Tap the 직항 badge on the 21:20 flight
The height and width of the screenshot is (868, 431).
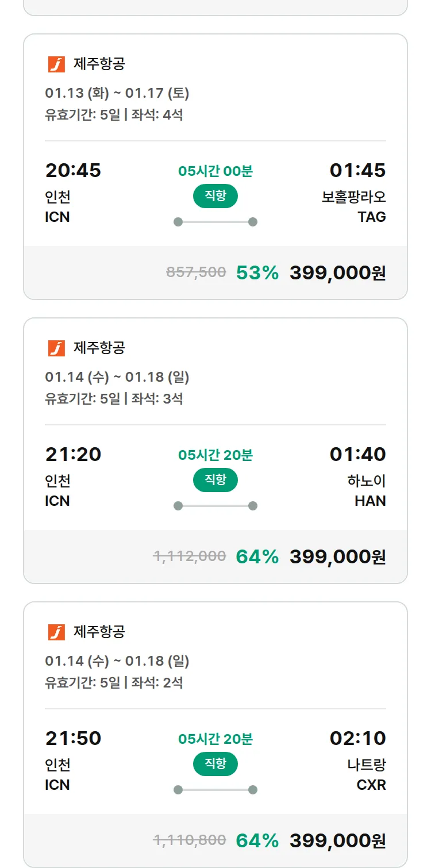click(x=215, y=480)
